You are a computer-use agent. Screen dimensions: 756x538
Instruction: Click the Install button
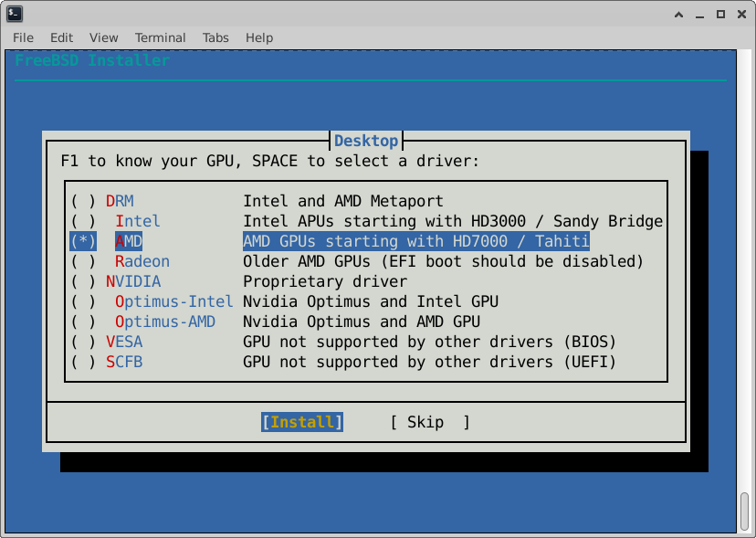302,422
